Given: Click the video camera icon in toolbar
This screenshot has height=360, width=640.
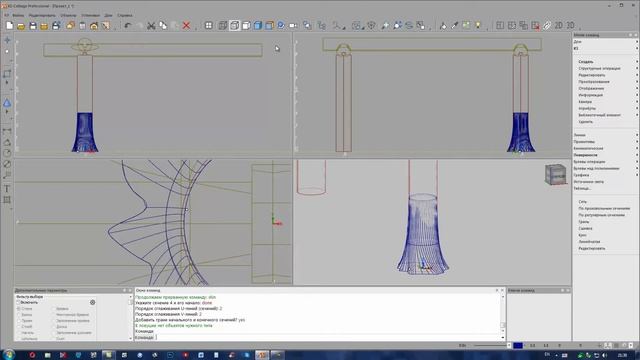Looking at the screenshot, I should click(x=293, y=26).
